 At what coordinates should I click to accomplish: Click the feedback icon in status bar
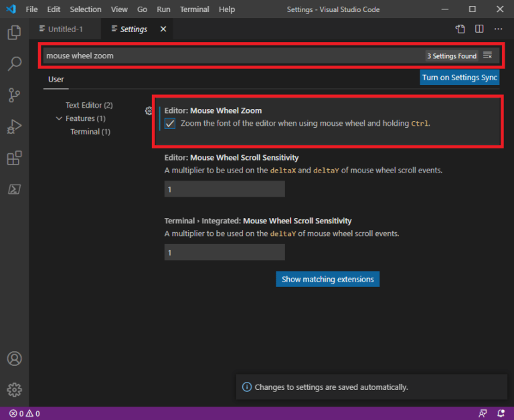(x=483, y=413)
